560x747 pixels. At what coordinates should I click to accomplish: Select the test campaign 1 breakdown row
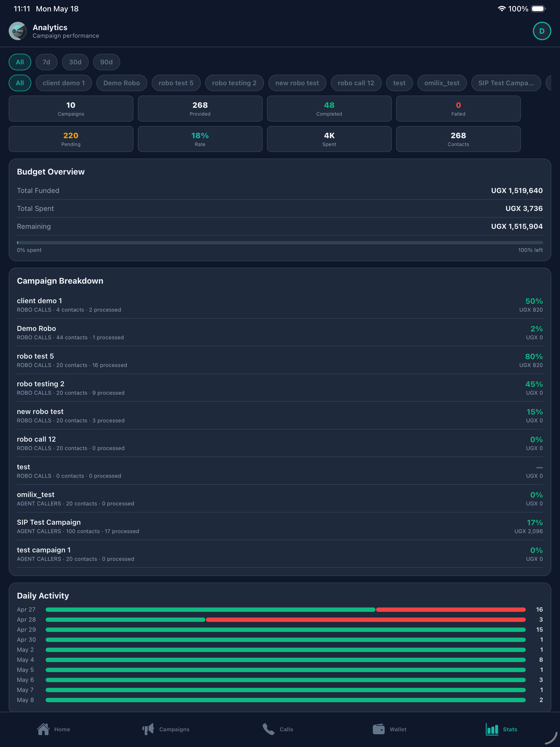pos(280,554)
